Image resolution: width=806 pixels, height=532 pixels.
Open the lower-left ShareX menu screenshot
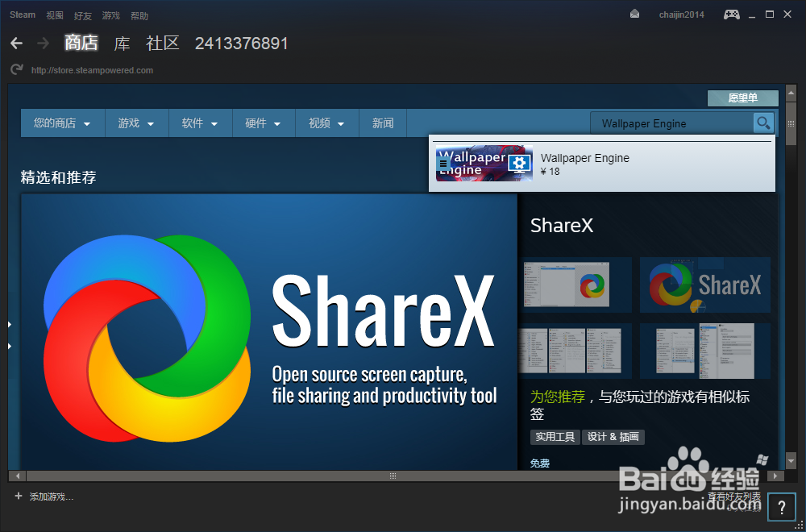pyautogui.click(x=575, y=351)
